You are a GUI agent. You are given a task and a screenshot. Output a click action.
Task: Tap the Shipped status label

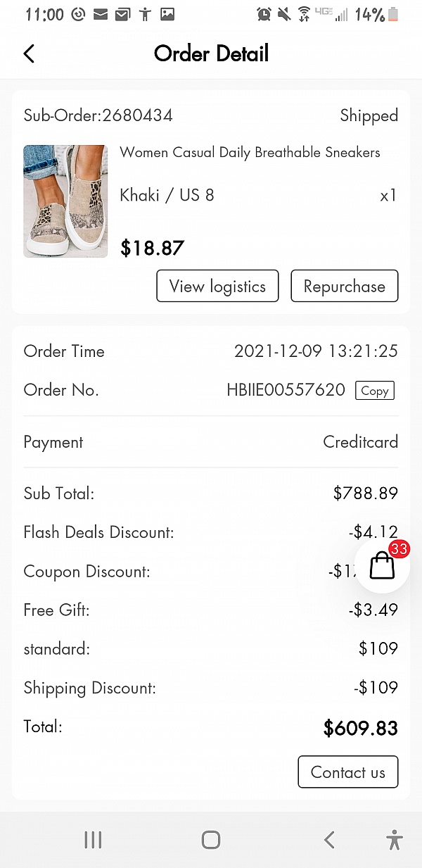[369, 115]
